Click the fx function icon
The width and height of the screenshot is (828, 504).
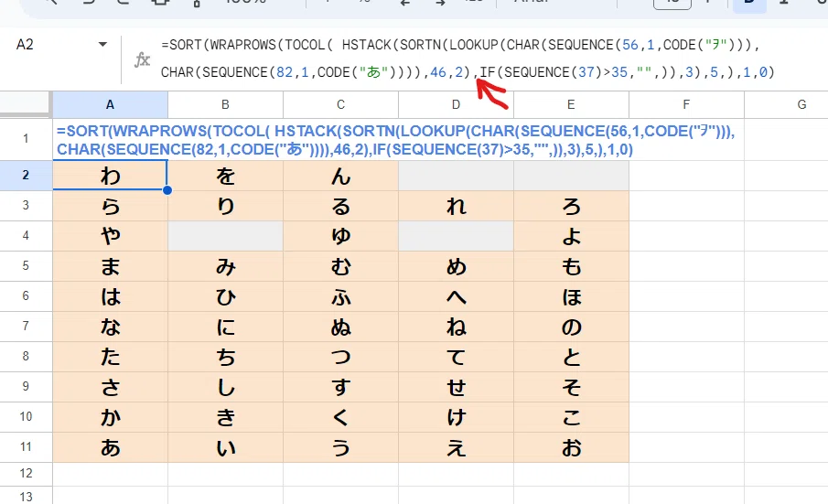coord(142,59)
